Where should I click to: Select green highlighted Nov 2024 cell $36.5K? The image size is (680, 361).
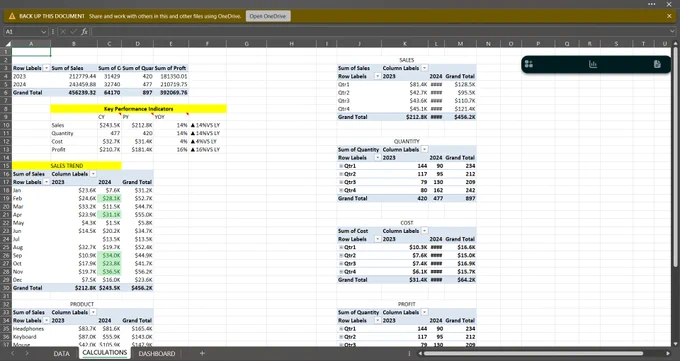[109, 272]
